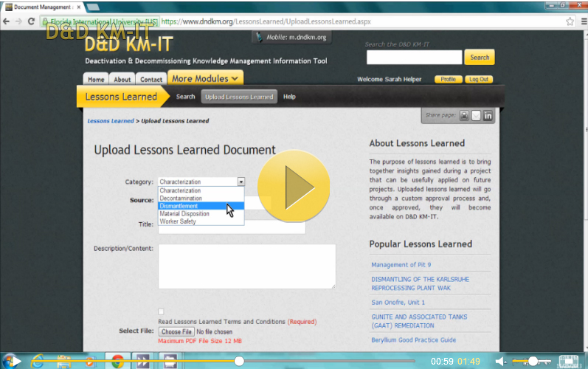This screenshot has height=369, width=588.
Task: Click in the Title input field
Action: coord(232,227)
